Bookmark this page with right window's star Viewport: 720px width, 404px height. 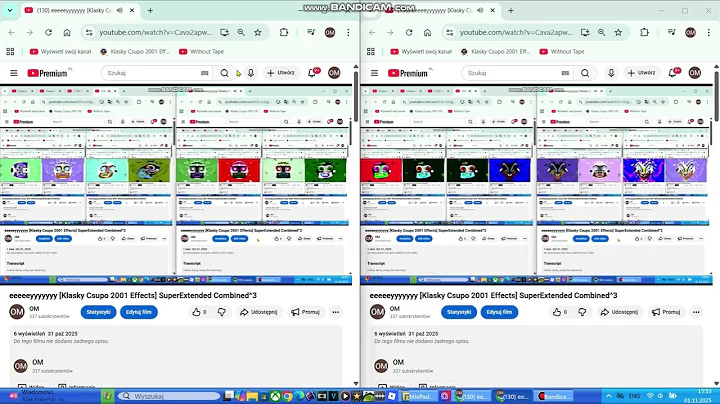[618, 32]
